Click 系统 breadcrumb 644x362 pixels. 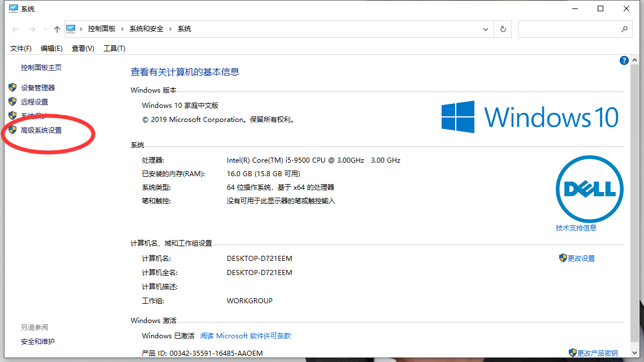click(x=184, y=29)
